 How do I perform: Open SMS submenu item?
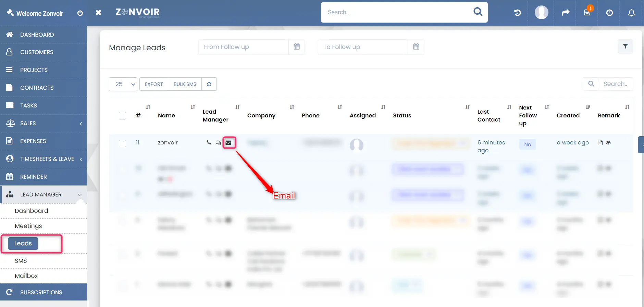click(21, 261)
